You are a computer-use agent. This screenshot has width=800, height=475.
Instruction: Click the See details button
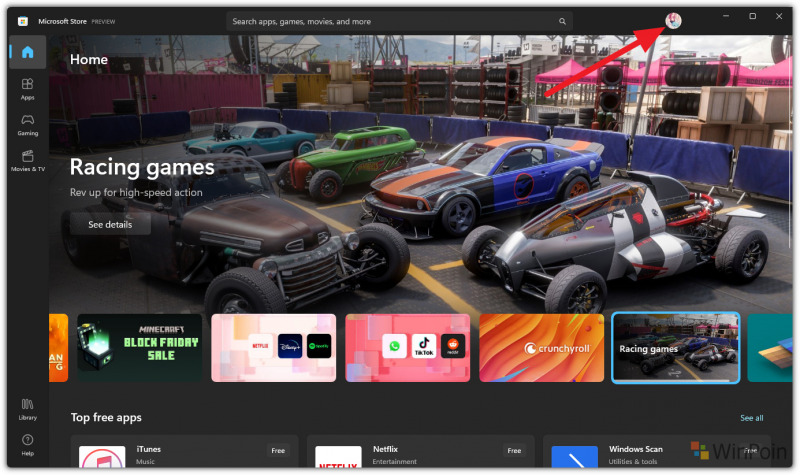click(x=110, y=224)
